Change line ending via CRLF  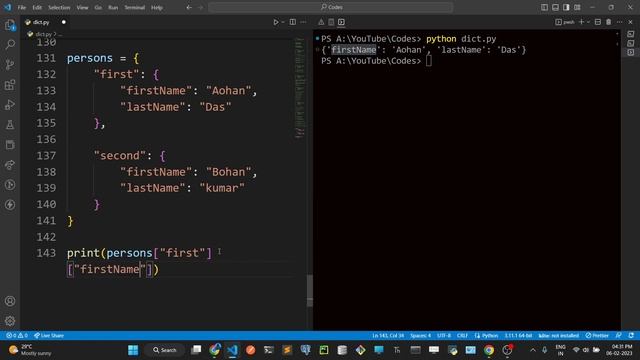click(x=462, y=336)
